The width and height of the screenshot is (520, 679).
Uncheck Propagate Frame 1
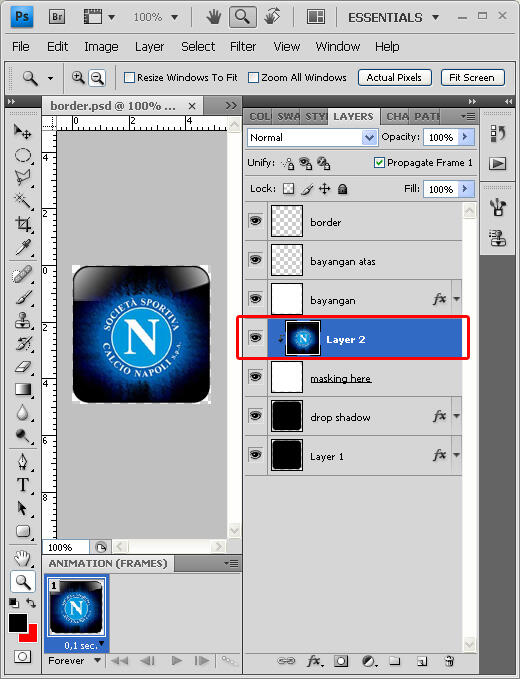pos(379,163)
